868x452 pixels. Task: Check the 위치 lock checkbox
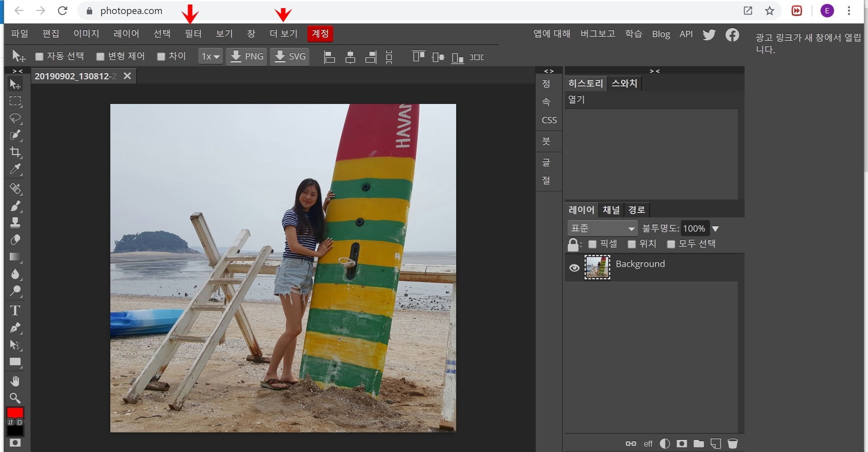click(x=632, y=244)
